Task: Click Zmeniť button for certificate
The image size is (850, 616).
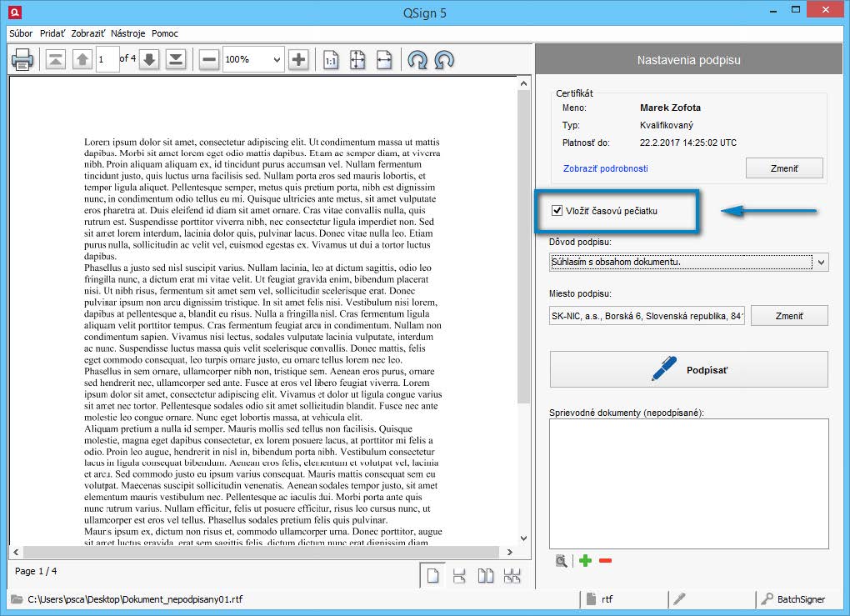Action: [x=783, y=168]
